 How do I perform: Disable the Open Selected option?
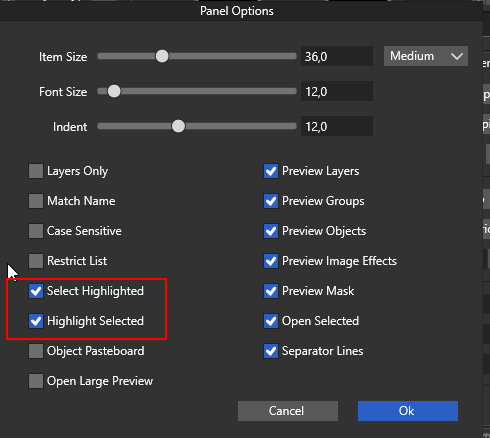coord(271,321)
